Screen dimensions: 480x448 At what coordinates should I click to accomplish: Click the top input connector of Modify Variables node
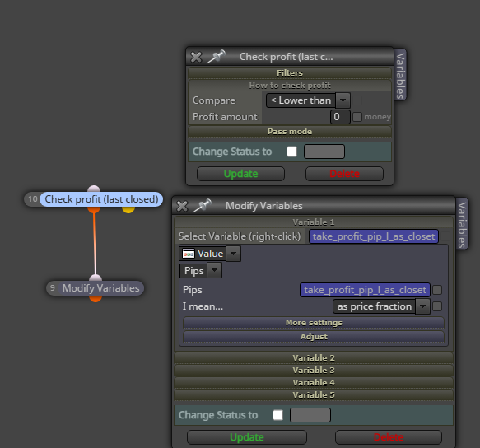click(96, 278)
